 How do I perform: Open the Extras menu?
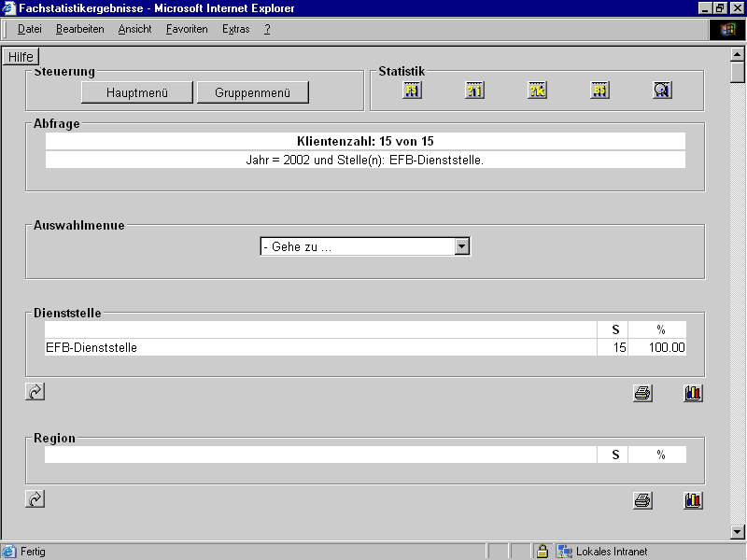coord(236,29)
